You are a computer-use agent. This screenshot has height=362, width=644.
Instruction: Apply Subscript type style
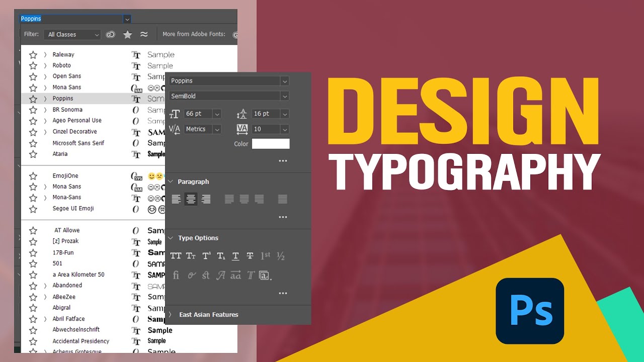click(221, 256)
